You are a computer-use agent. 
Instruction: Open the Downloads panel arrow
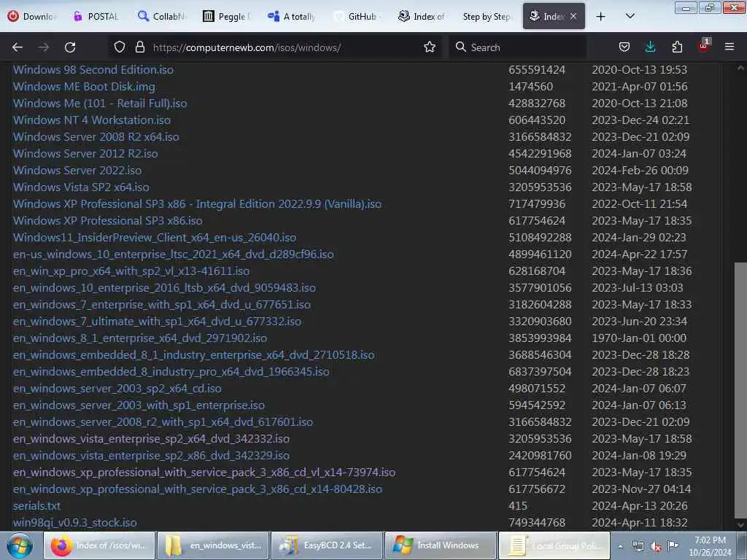click(x=650, y=47)
